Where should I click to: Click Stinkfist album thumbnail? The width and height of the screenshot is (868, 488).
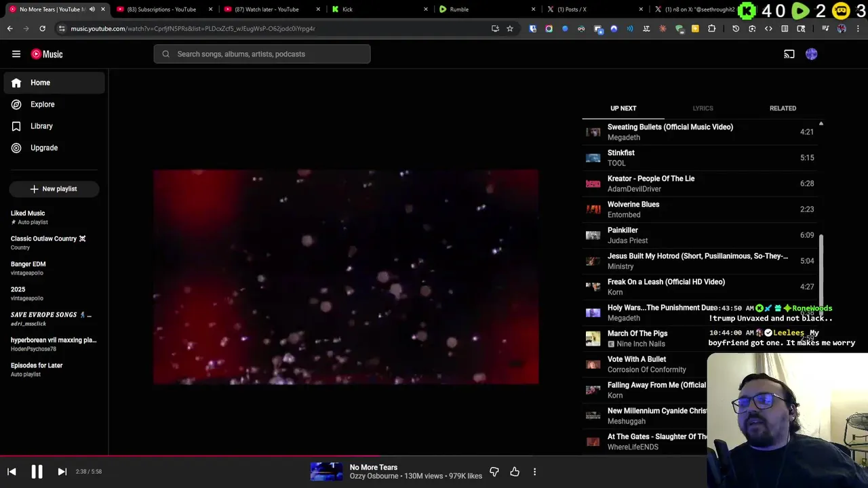click(593, 158)
